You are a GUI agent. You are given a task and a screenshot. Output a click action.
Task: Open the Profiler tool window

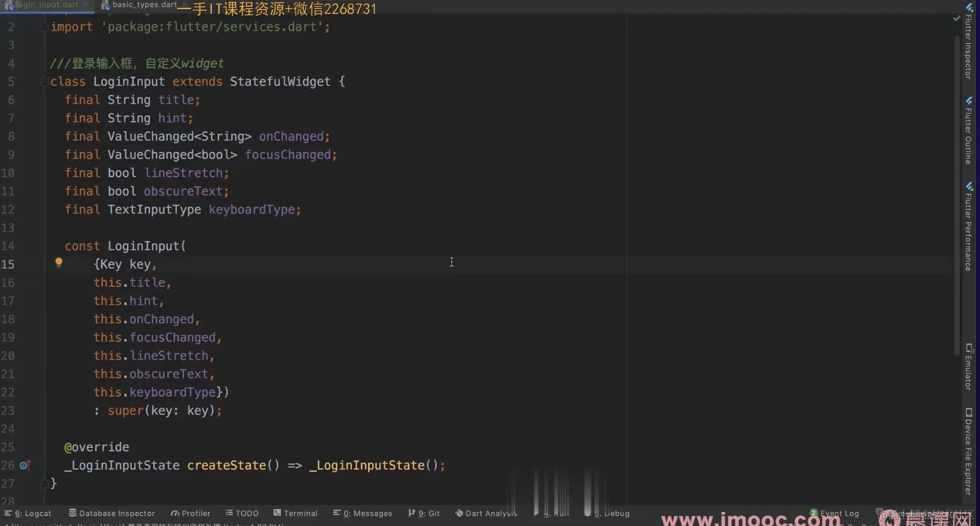(190, 513)
